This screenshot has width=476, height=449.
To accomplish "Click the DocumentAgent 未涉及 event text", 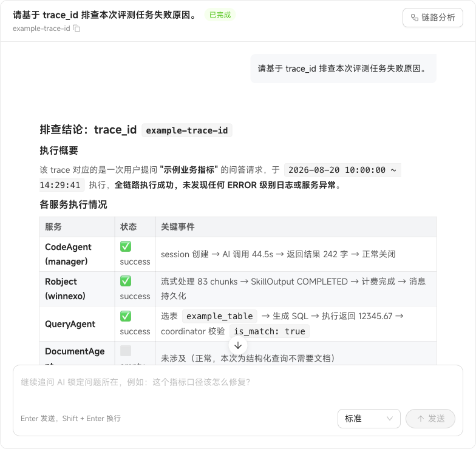I will [248, 358].
